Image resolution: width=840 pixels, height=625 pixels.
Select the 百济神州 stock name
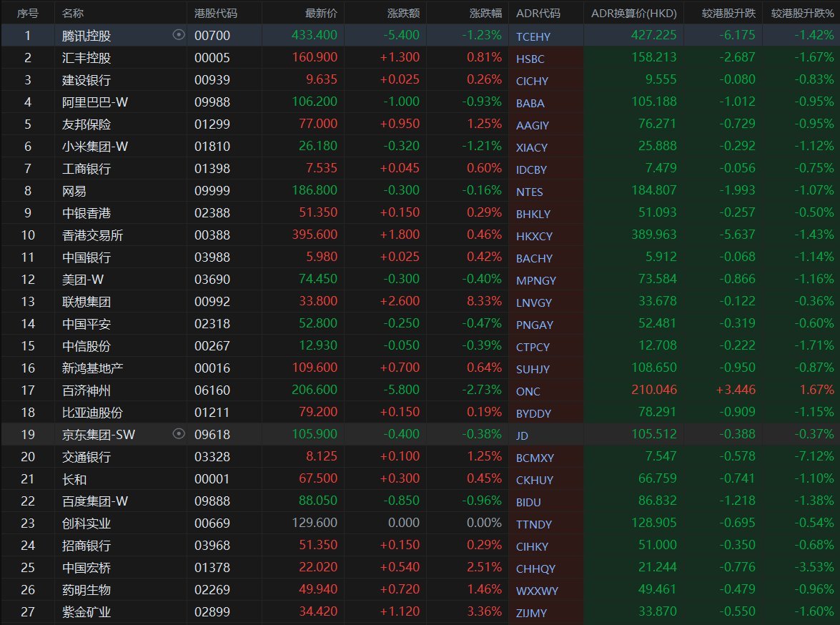point(87,390)
